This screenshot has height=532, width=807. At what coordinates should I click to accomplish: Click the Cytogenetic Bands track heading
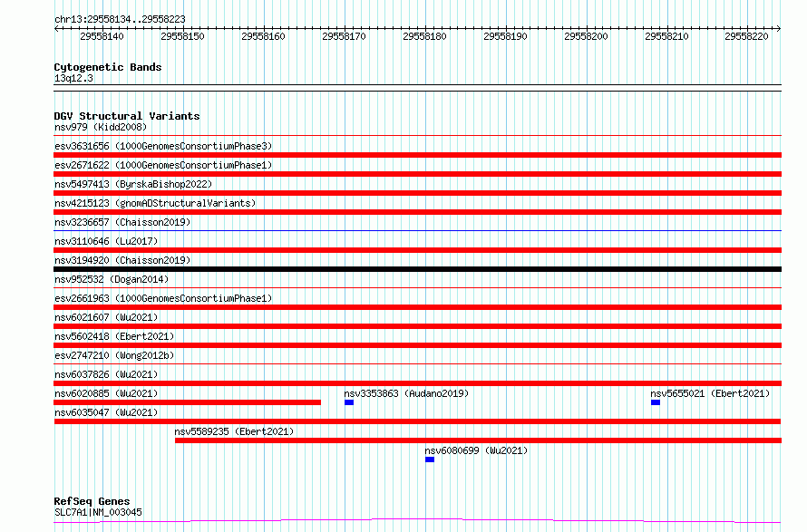[x=108, y=67]
